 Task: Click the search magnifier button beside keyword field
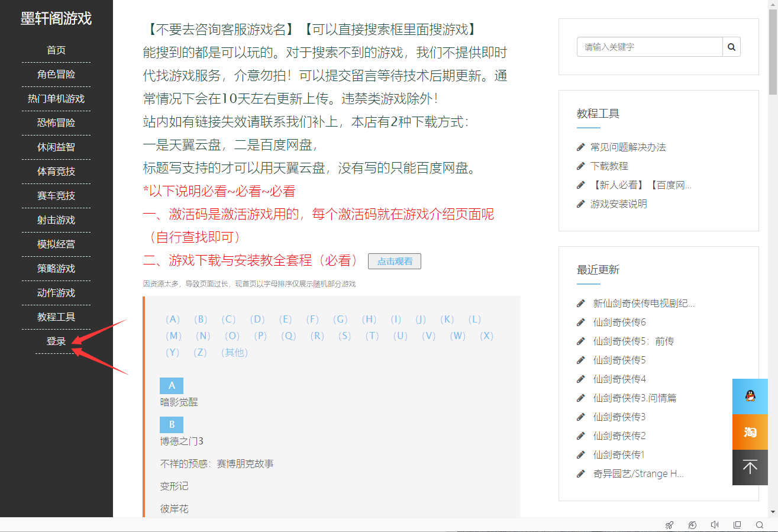point(731,47)
